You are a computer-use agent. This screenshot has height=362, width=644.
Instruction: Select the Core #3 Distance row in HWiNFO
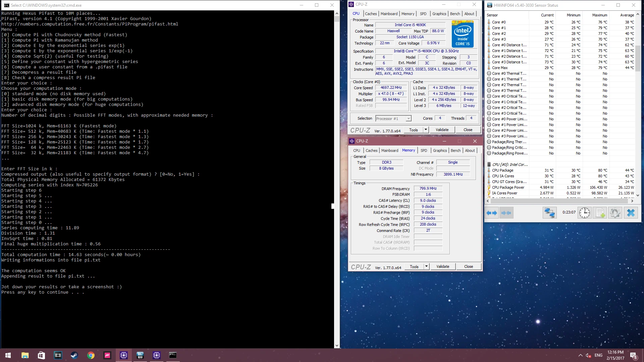[560, 62]
